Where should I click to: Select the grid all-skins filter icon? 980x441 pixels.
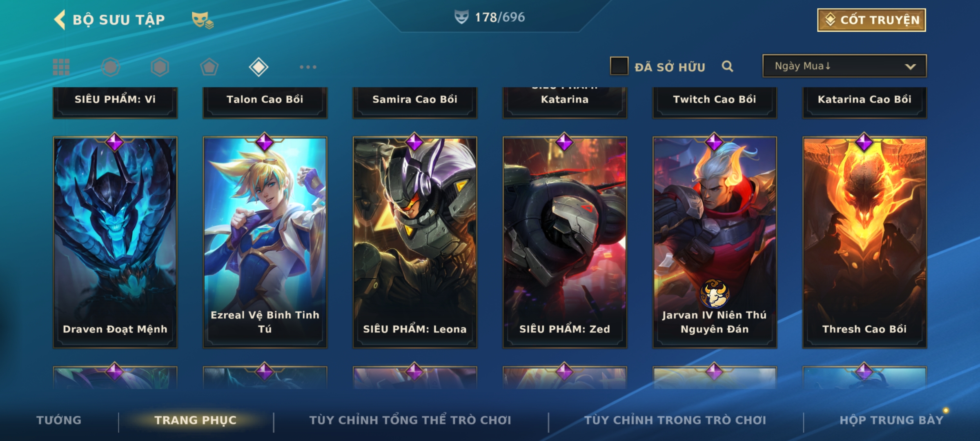point(61,67)
